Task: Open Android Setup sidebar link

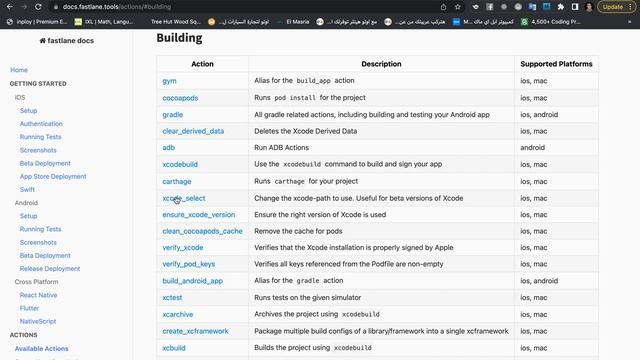Action: click(x=28, y=216)
